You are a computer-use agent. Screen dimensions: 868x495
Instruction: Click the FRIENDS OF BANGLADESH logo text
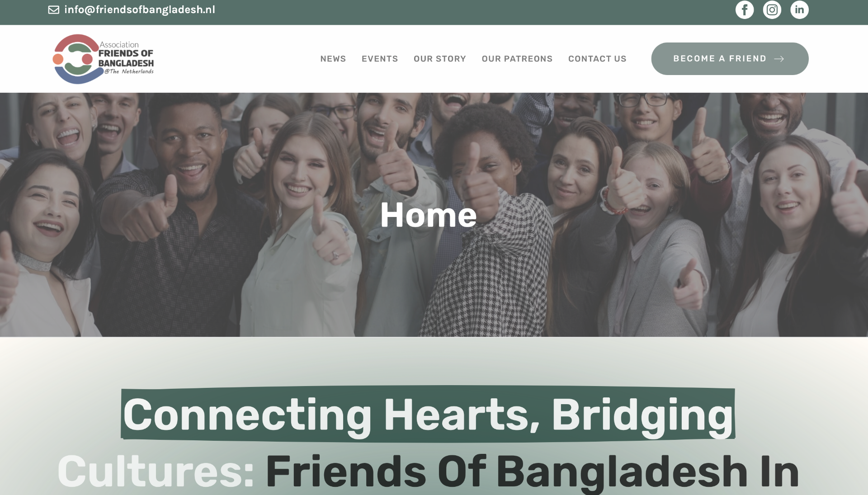coord(126,58)
